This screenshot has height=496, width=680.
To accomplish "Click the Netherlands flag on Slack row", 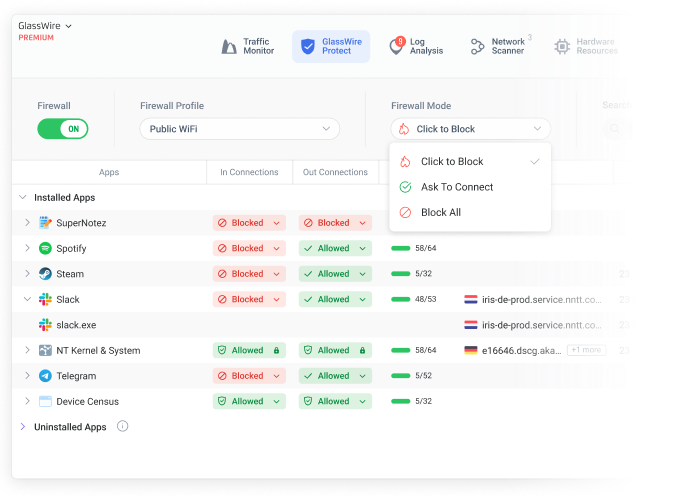I will [x=471, y=299].
